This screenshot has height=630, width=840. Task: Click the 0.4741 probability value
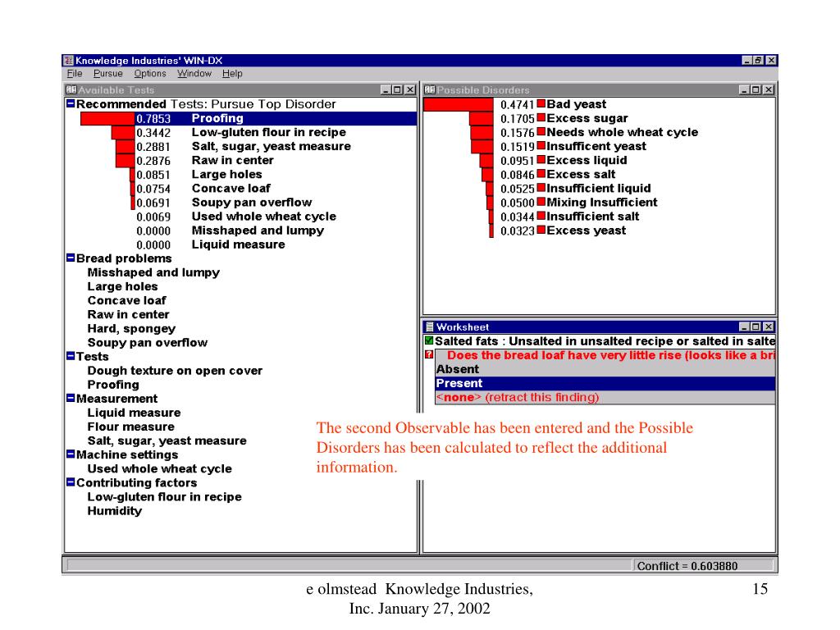[517, 104]
